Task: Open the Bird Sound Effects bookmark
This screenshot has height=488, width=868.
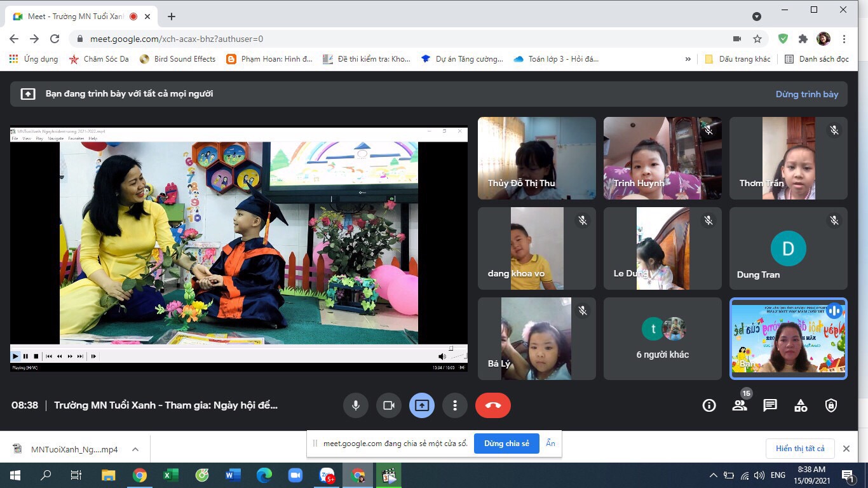Action: point(177,59)
